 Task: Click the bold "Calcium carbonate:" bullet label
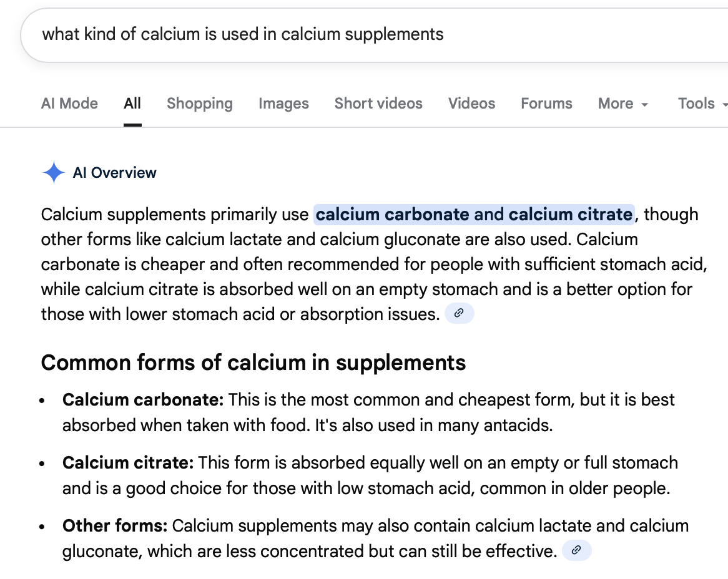coord(143,399)
